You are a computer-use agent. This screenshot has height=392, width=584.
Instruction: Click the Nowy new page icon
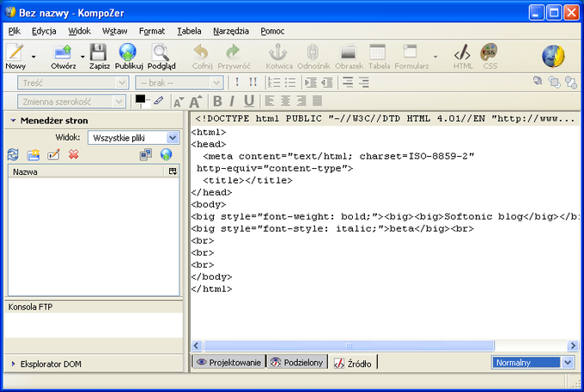tap(15, 52)
